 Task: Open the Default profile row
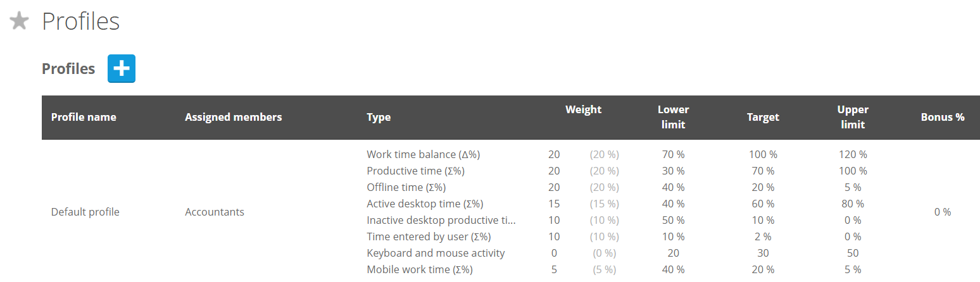pos(85,212)
